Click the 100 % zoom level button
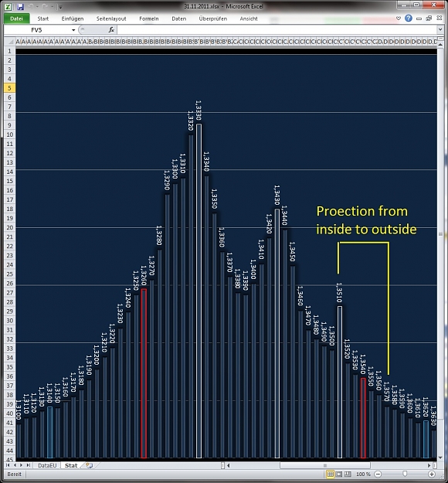Image resolution: width=448 pixels, height=483 pixels. [x=363, y=474]
